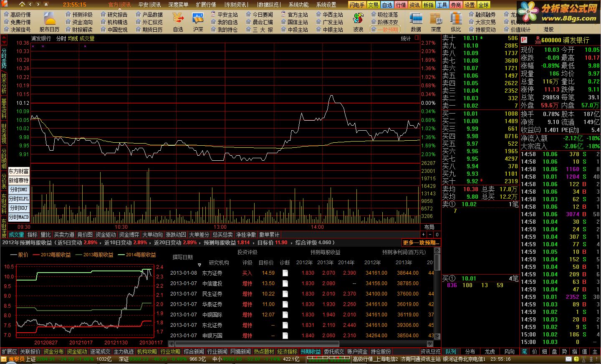
Task: Click the 笔 tick-view button at bottom right
Action: (x=524, y=351)
